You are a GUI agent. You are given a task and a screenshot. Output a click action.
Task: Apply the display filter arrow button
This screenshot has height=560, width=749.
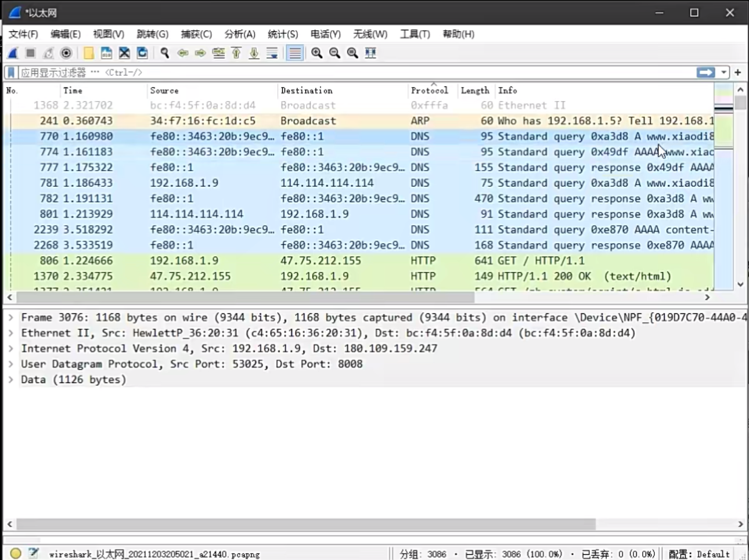(x=706, y=73)
